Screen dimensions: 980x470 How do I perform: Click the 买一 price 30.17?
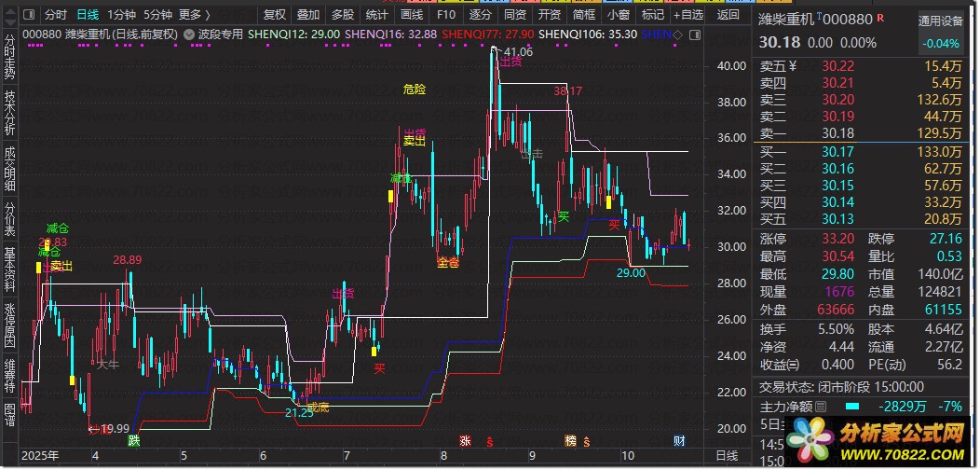(838, 151)
